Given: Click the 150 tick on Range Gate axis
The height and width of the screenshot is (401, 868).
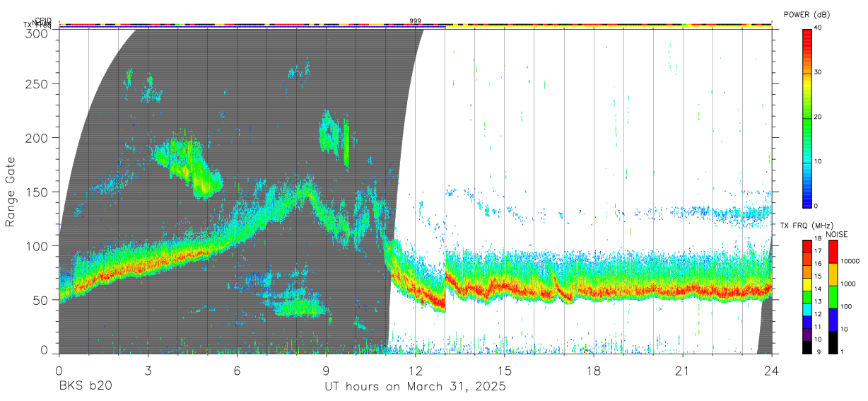Looking at the screenshot, I should coord(38,191).
